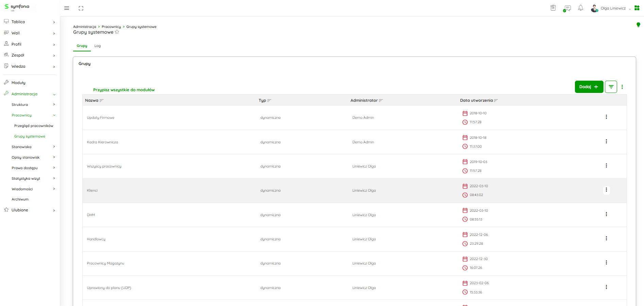Sort by Data utworzenia column icon
The width and height of the screenshot is (644, 306).
coord(496,100)
